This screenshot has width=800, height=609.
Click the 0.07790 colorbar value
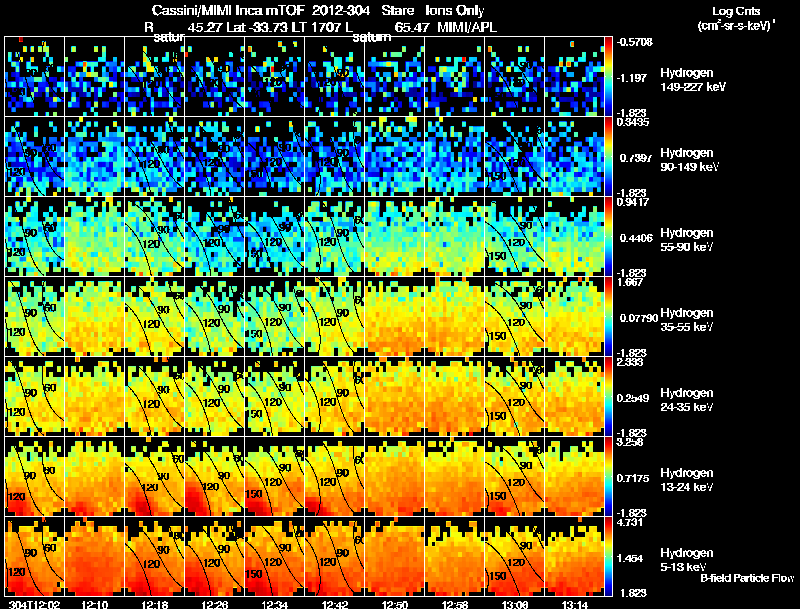pos(637,318)
